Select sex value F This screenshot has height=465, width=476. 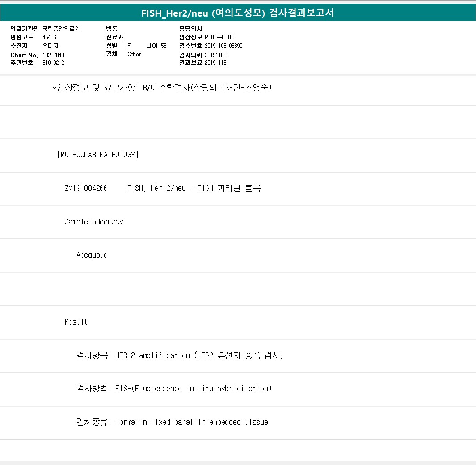129,46
